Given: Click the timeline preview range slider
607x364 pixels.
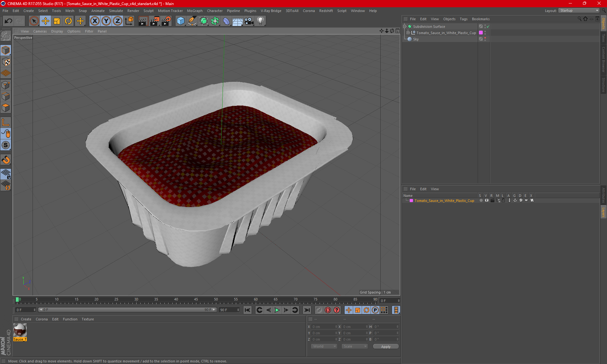Looking at the screenshot, I should click(x=127, y=310).
